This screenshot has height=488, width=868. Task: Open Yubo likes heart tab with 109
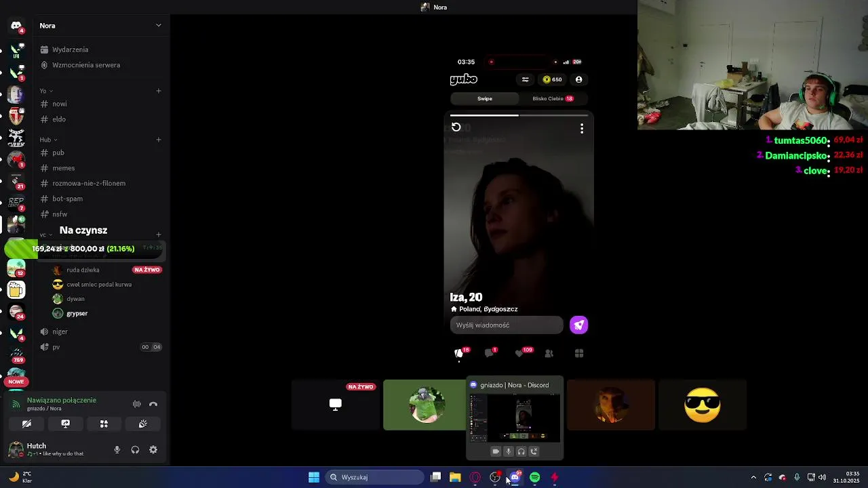click(520, 353)
